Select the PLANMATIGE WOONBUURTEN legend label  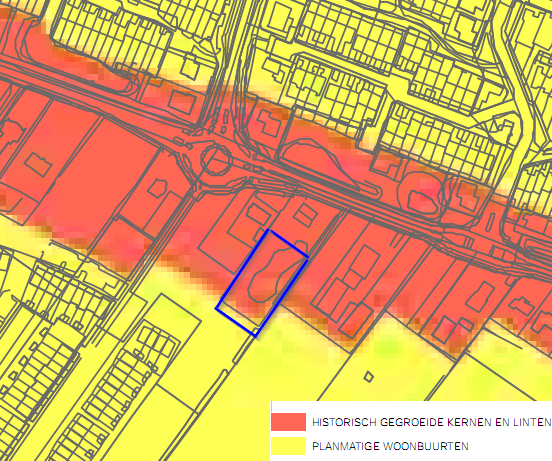[390, 446]
